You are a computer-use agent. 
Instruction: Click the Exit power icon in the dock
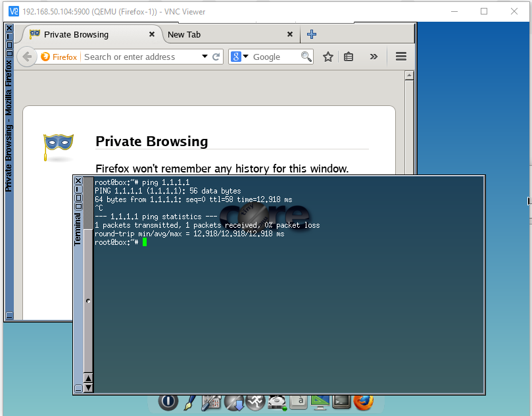[168, 401]
